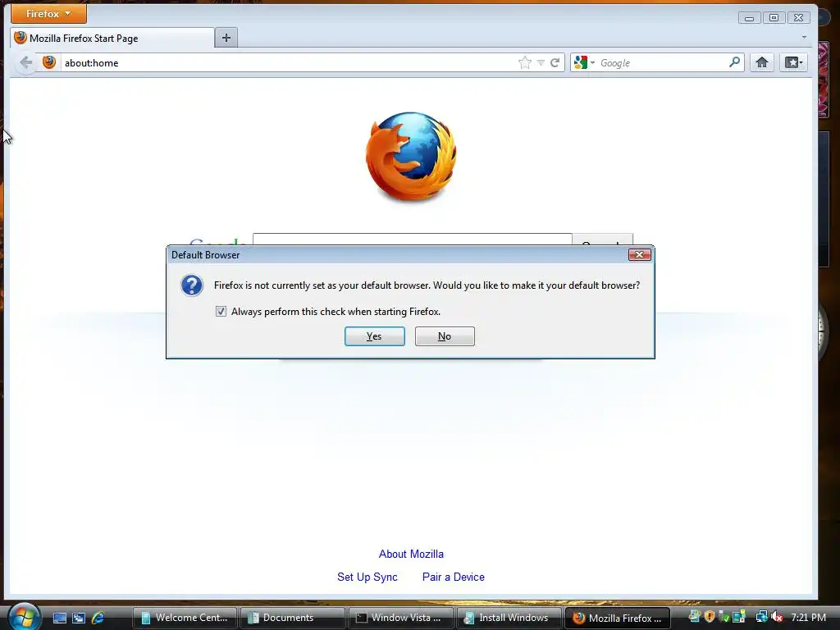
Task: Open the Windows Start orb
Action: click(x=24, y=616)
